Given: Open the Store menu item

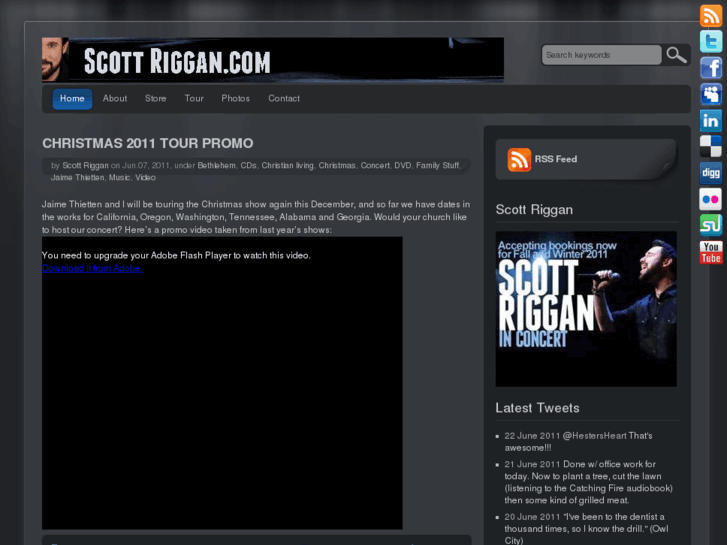Looking at the screenshot, I should coord(155,99).
